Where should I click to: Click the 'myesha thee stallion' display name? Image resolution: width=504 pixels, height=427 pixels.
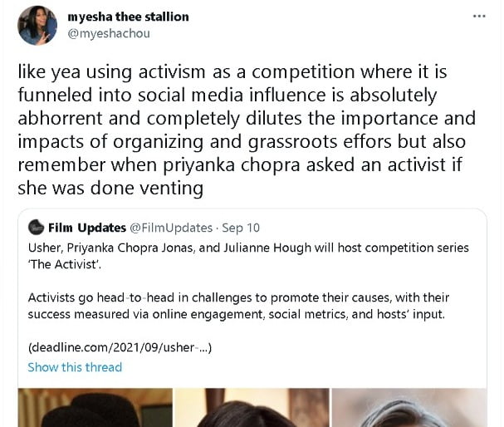[128, 17]
